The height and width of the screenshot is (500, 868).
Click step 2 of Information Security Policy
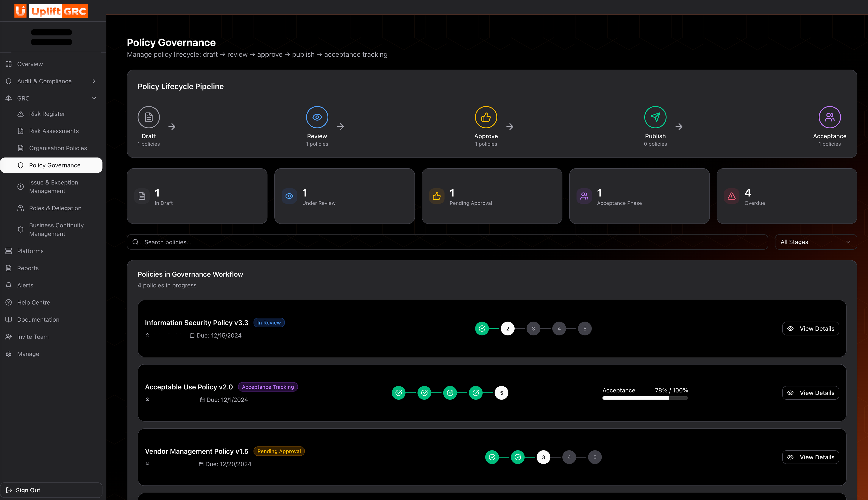[x=507, y=329]
